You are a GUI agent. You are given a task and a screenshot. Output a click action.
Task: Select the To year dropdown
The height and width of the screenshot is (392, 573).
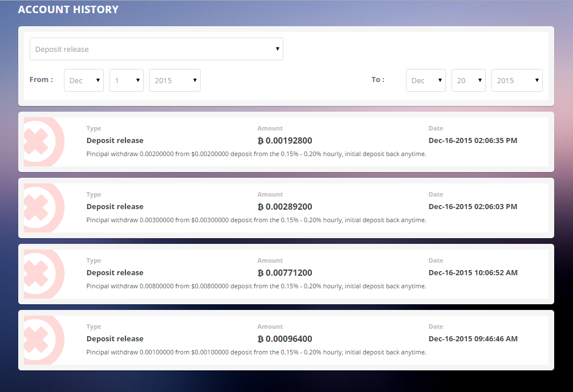point(517,80)
